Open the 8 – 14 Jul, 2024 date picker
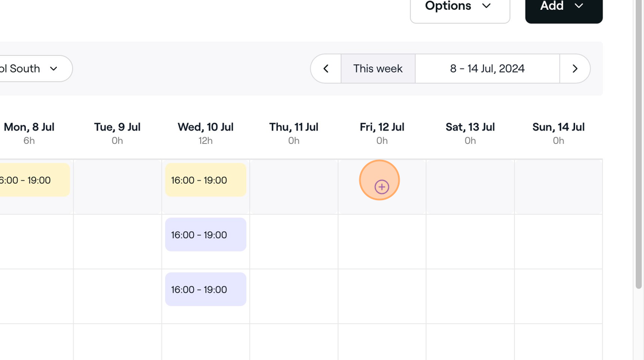Screen dimensions: 644x360 point(487,68)
